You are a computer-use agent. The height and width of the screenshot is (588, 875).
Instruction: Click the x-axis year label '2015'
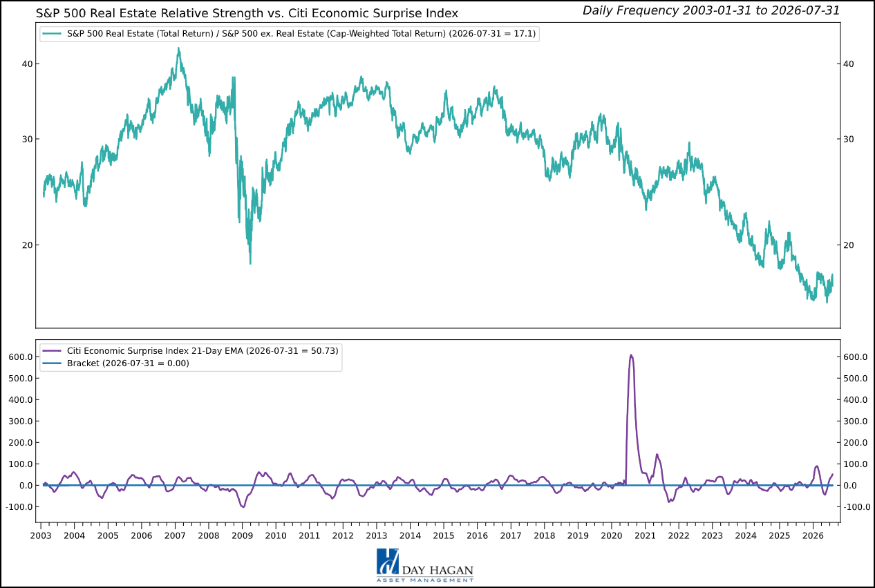(x=444, y=535)
